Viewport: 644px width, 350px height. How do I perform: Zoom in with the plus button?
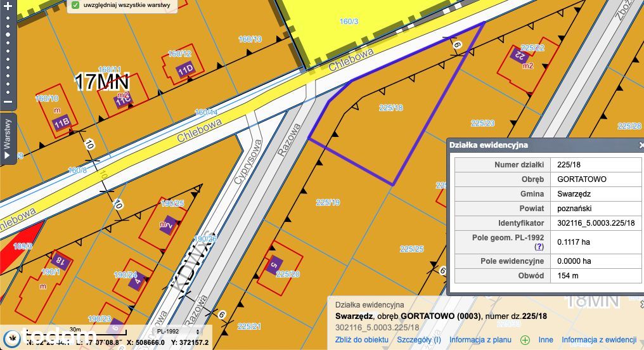tap(8, 6)
